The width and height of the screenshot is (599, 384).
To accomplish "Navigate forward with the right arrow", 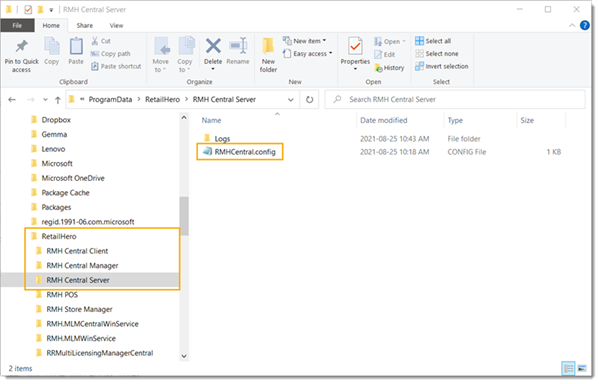I will (x=31, y=100).
